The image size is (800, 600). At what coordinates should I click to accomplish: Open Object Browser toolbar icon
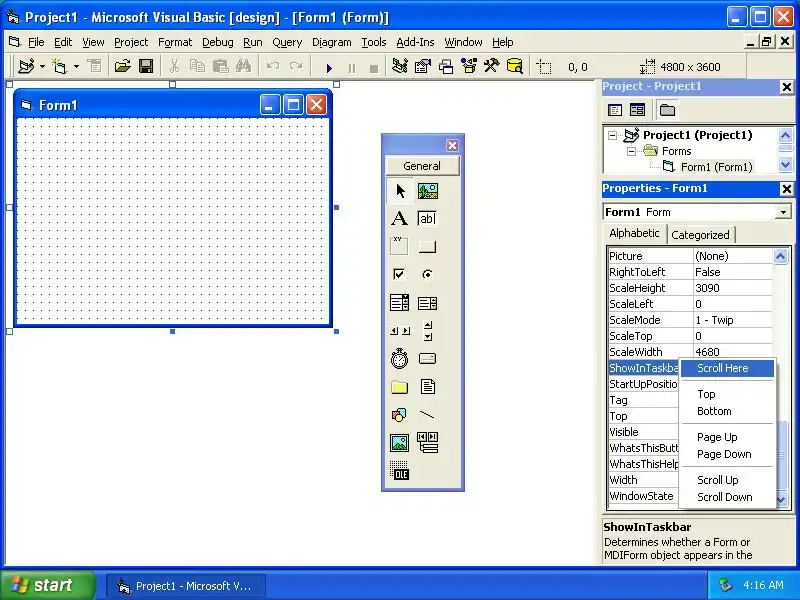point(469,66)
